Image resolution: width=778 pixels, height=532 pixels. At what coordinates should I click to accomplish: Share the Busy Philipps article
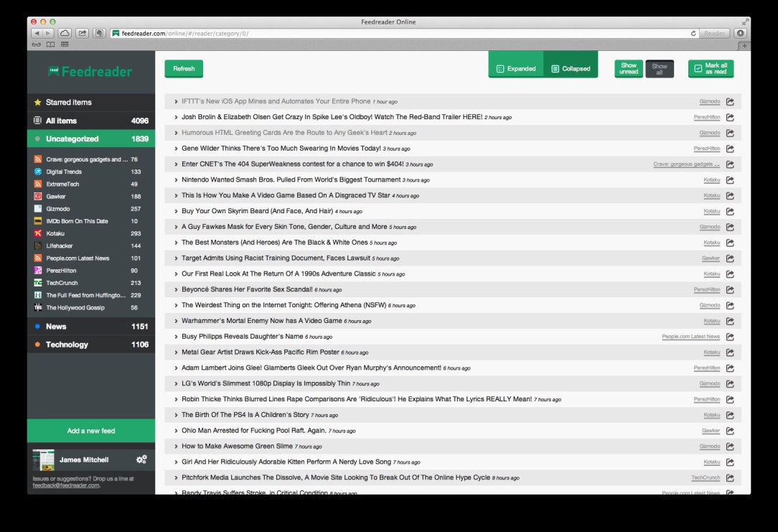730,337
